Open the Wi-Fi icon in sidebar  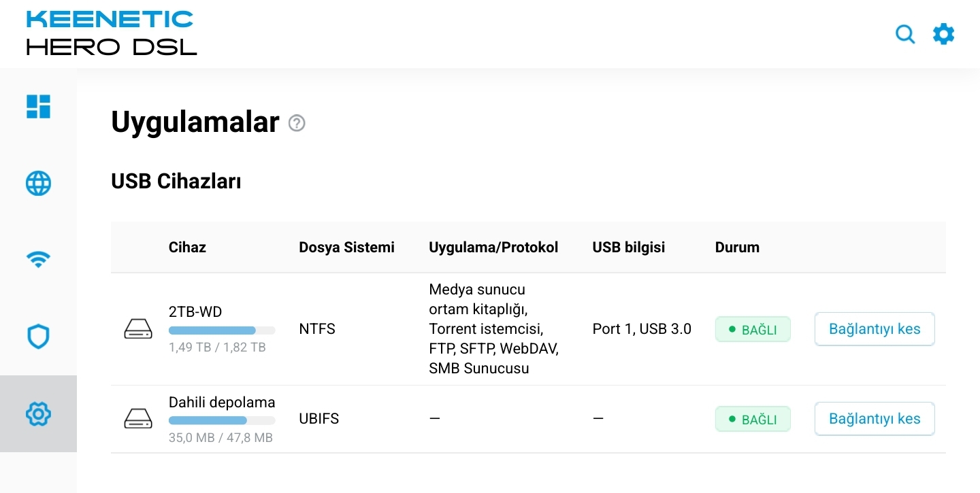click(x=38, y=259)
